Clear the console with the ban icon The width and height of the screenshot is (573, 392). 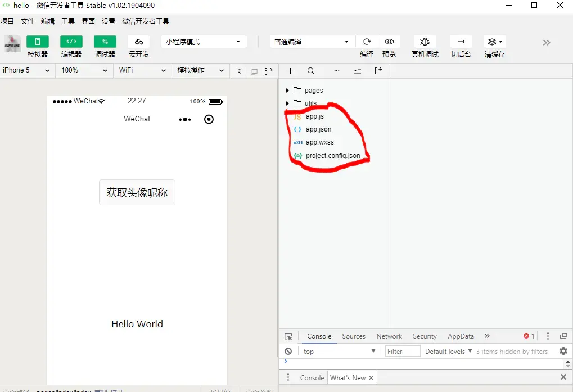point(288,351)
